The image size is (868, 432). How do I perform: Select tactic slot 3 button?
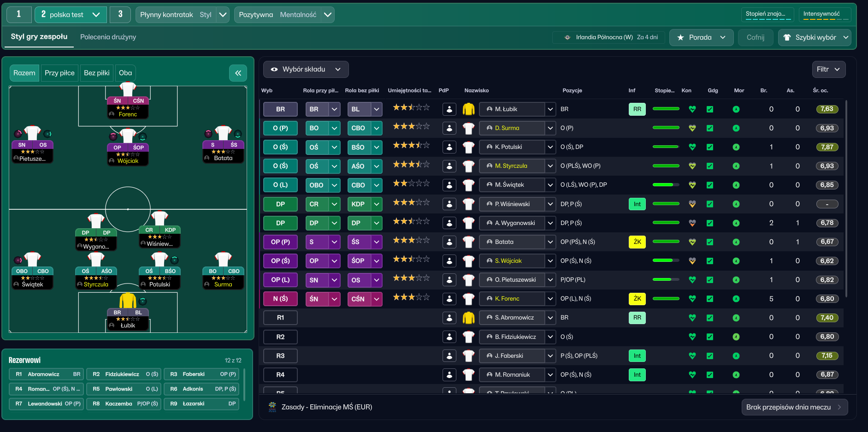120,15
